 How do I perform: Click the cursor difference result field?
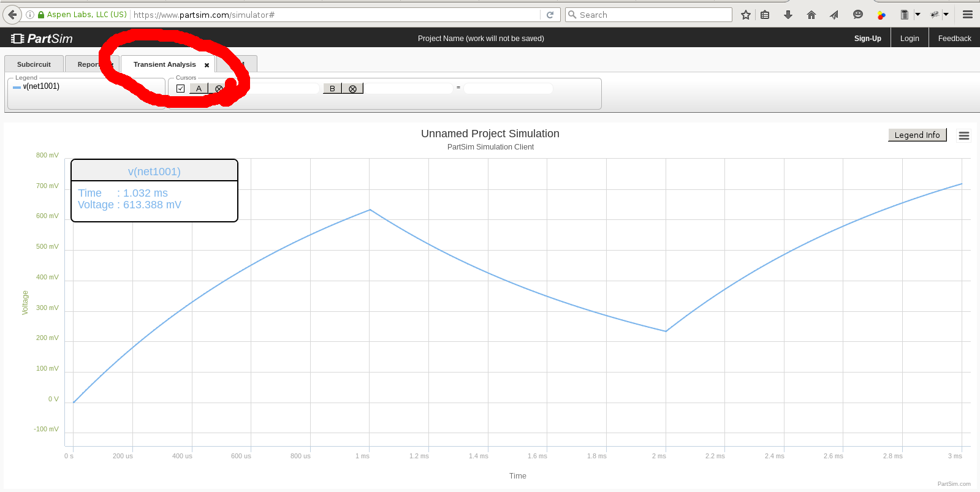[508, 89]
